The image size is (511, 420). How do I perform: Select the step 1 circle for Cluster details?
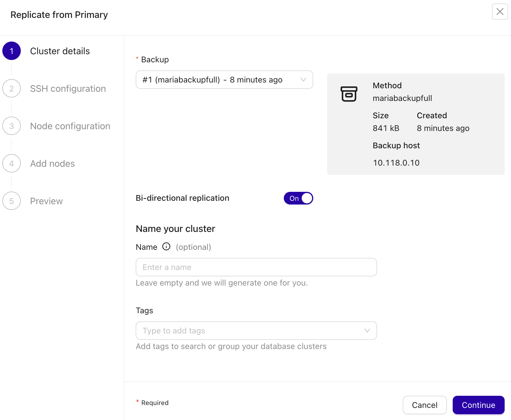tap(12, 51)
